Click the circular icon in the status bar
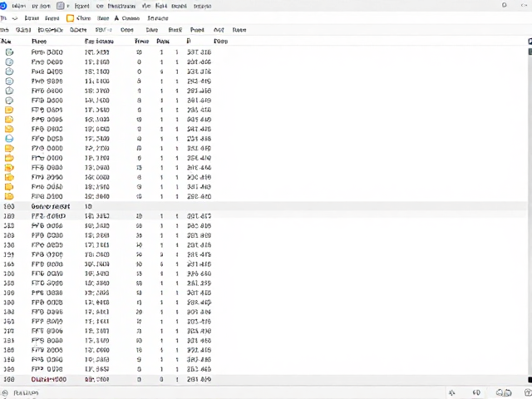The image size is (532, 399). pos(3,393)
